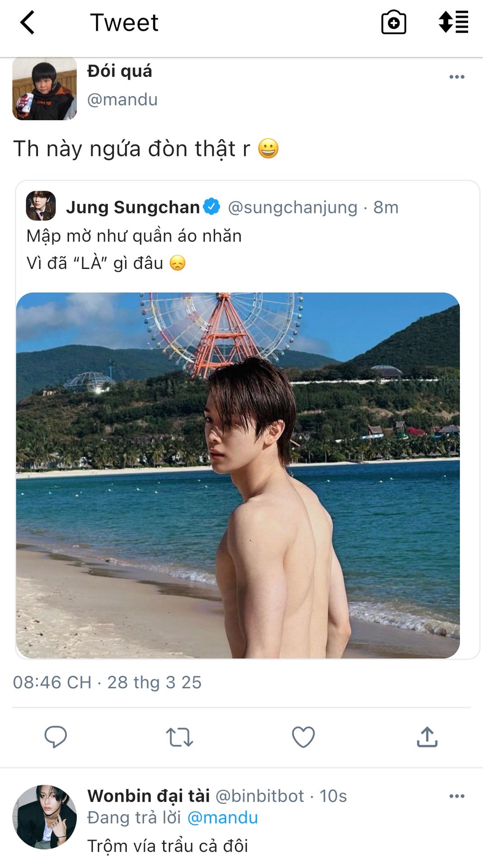Open the Wonbin đại tài username
The width and height of the screenshot is (483, 868).
(149, 796)
